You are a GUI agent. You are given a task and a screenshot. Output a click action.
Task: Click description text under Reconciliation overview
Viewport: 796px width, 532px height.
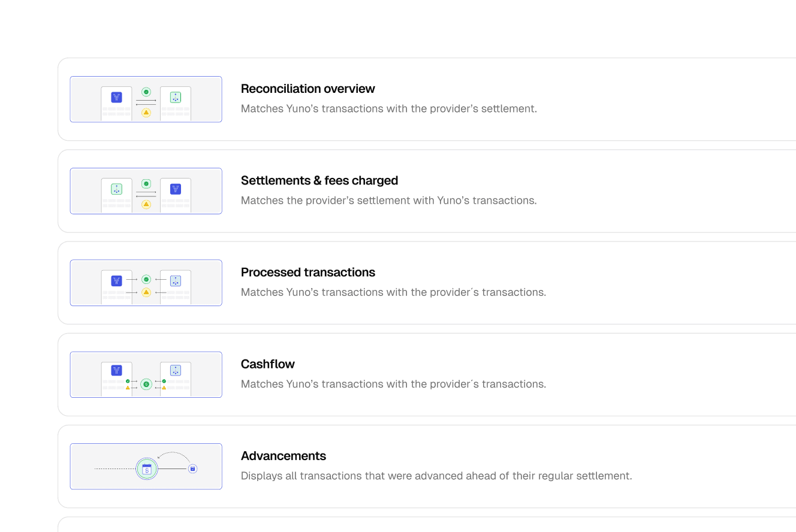click(389, 108)
